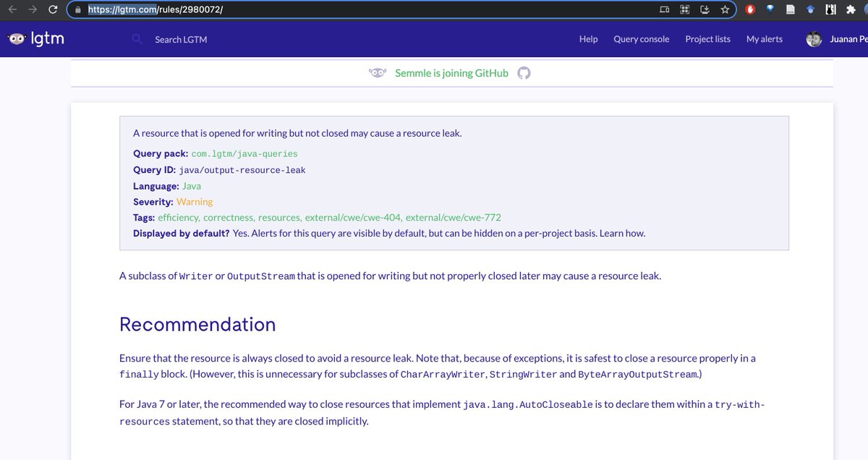
Task: Select the Semmle eyes logo icon in the banner
Action: pos(378,73)
